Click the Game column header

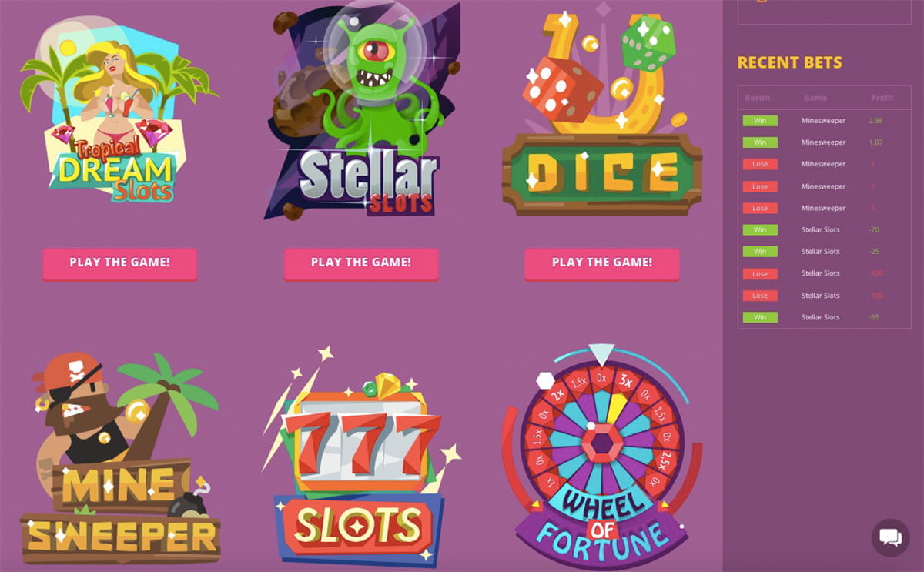[815, 98]
